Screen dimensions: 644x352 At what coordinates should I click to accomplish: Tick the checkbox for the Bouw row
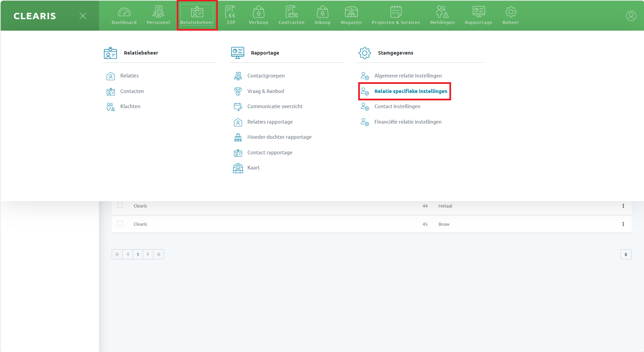click(x=120, y=224)
